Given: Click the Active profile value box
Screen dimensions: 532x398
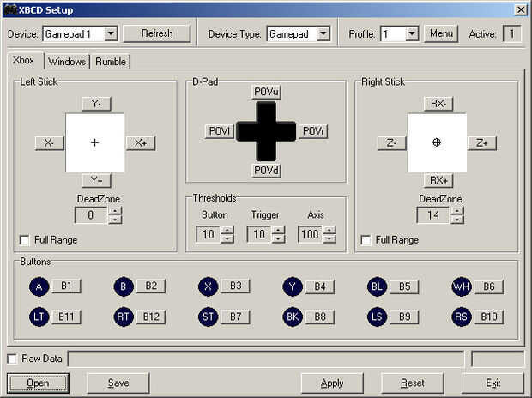Looking at the screenshot, I should click(511, 33).
